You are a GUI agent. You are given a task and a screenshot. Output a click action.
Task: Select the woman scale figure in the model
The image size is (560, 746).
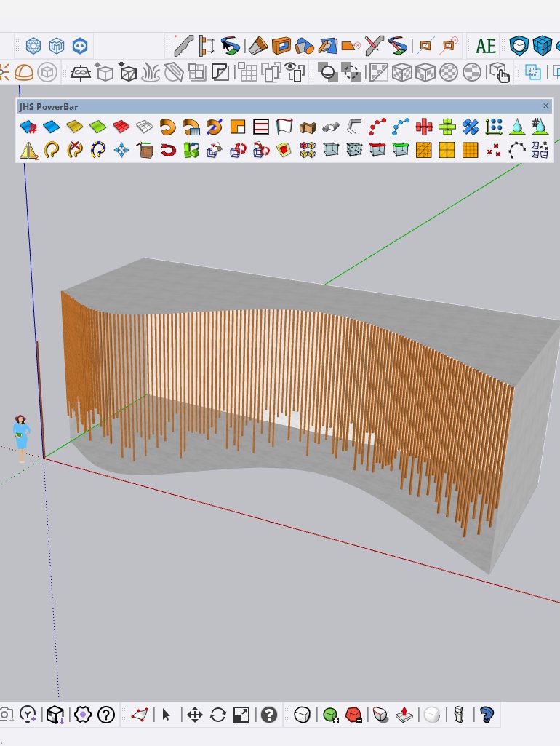click(x=21, y=438)
